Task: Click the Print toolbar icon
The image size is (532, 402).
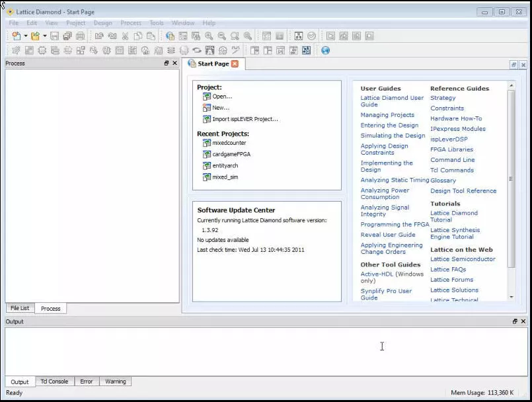Action: 81,36
